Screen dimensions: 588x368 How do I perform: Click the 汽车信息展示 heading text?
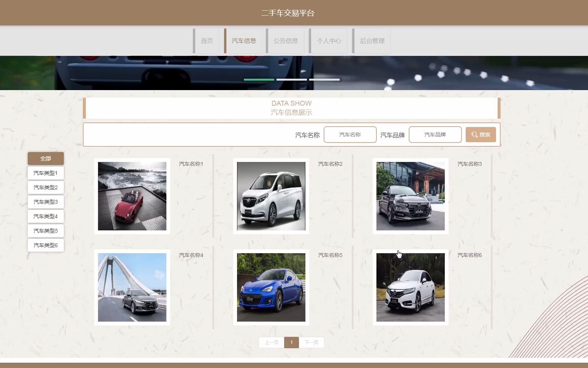291,113
